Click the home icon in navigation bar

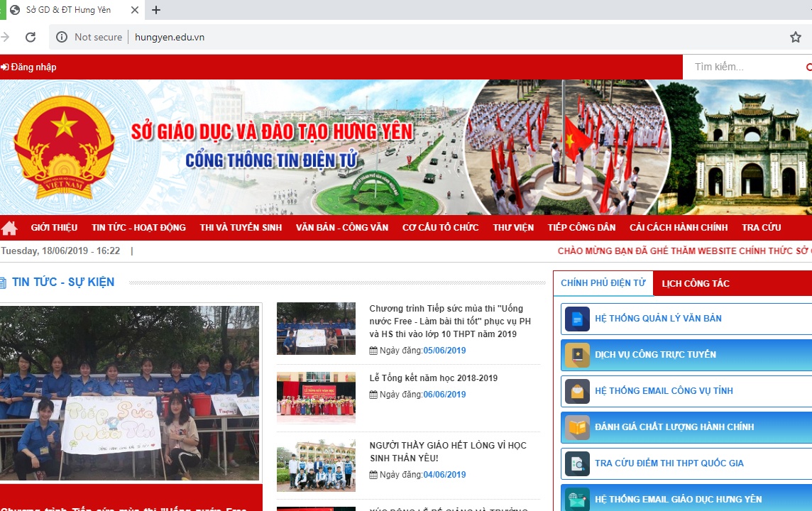(x=9, y=228)
